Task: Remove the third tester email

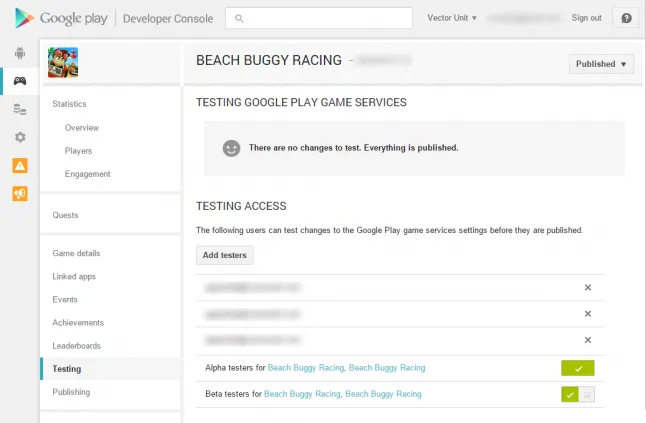Action: [588, 340]
